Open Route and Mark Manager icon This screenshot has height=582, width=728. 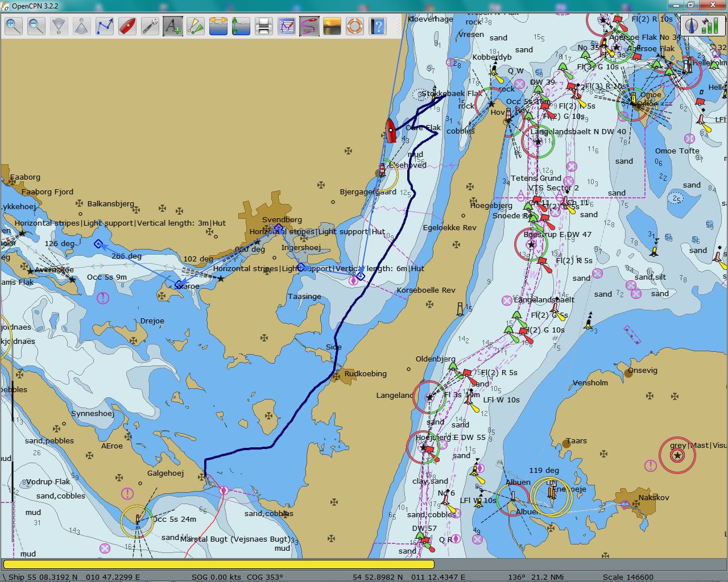click(287, 26)
